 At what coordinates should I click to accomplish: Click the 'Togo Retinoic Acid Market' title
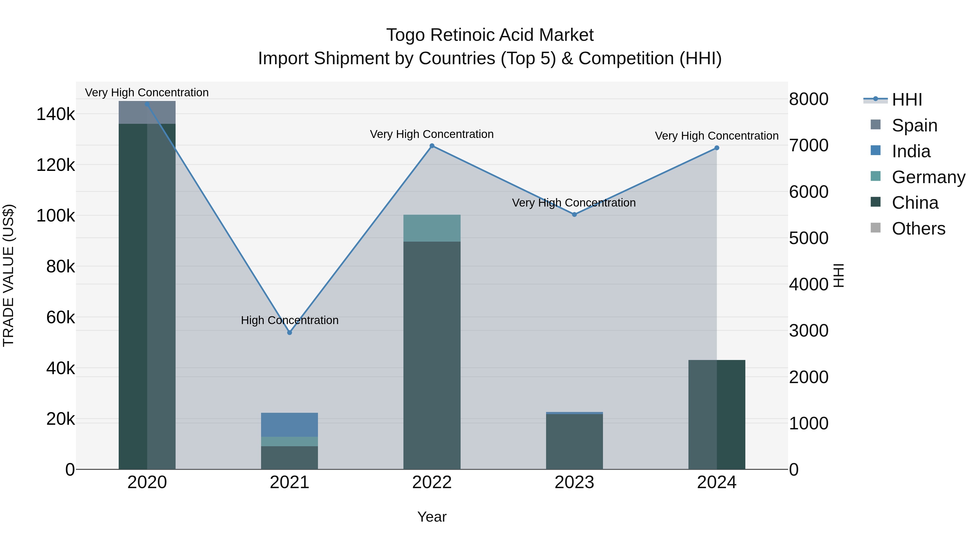tap(490, 35)
